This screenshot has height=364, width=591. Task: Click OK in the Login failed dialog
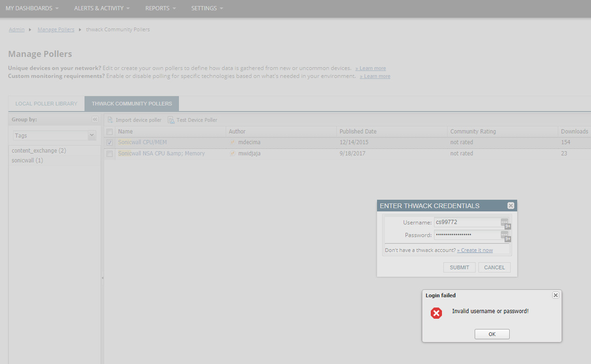pyautogui.click(x=492, y=334)
